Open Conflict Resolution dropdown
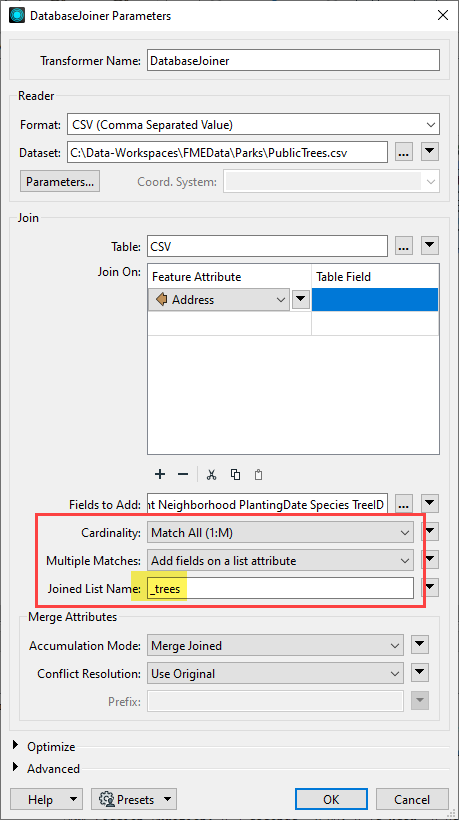459x820 pixels. (x=276, y=674)
